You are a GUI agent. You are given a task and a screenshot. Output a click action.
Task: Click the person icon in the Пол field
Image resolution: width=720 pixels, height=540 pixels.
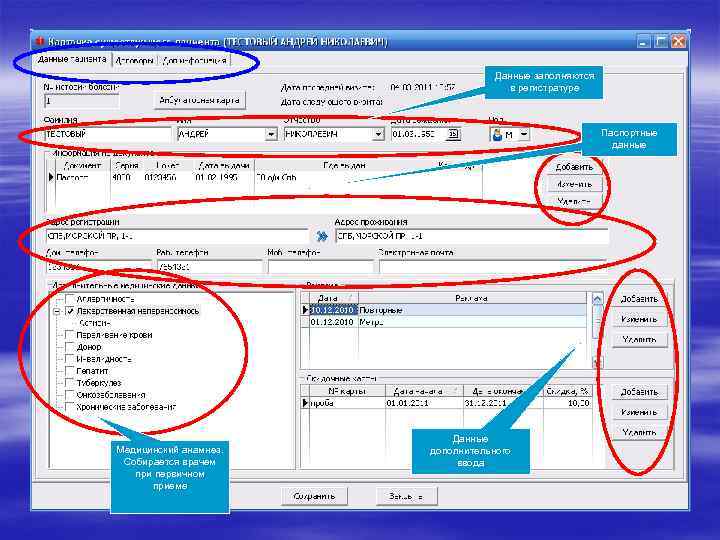pos(497,135)
